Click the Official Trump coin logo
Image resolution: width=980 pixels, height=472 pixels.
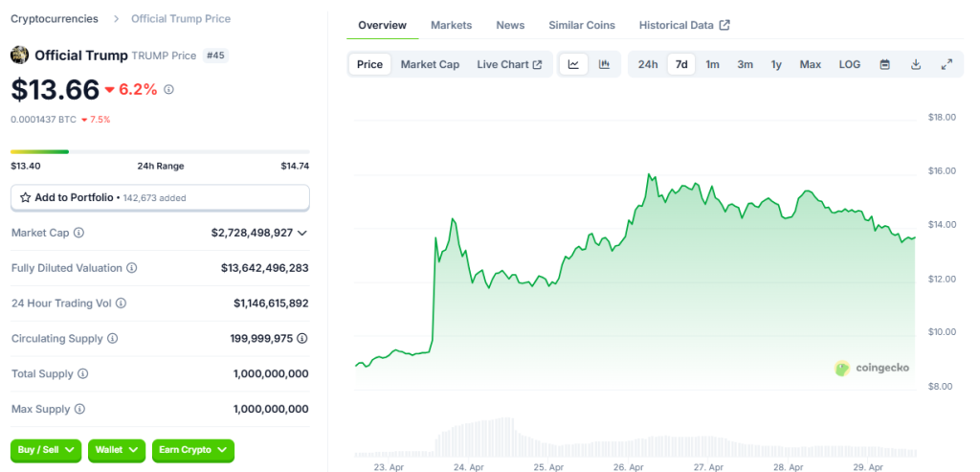tap(19, 55)
